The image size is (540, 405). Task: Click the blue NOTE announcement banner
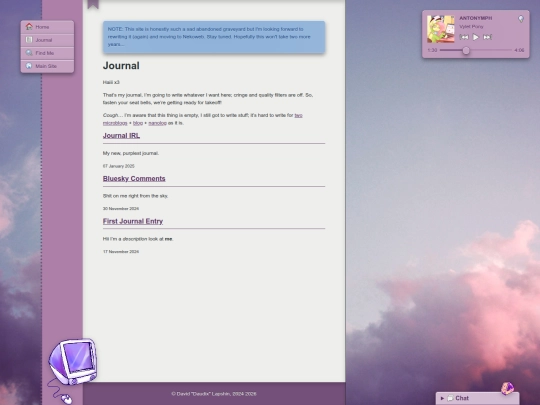[214, 37]
